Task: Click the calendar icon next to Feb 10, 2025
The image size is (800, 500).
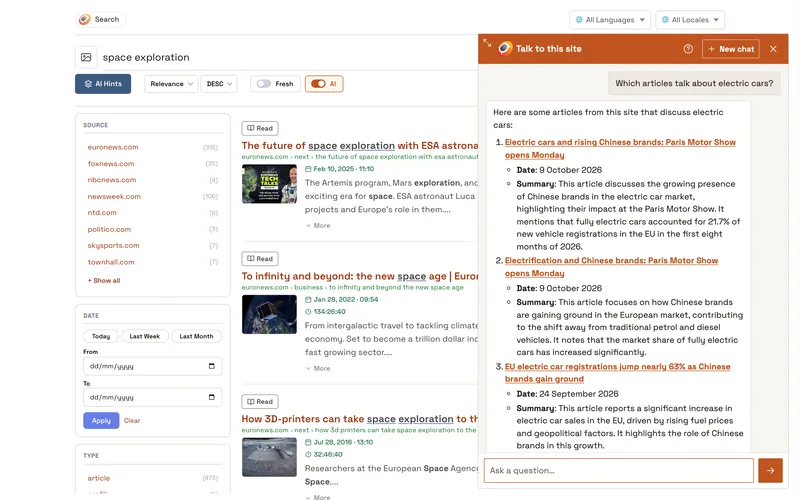Action: pyautogui.click(x=308, y=169)
